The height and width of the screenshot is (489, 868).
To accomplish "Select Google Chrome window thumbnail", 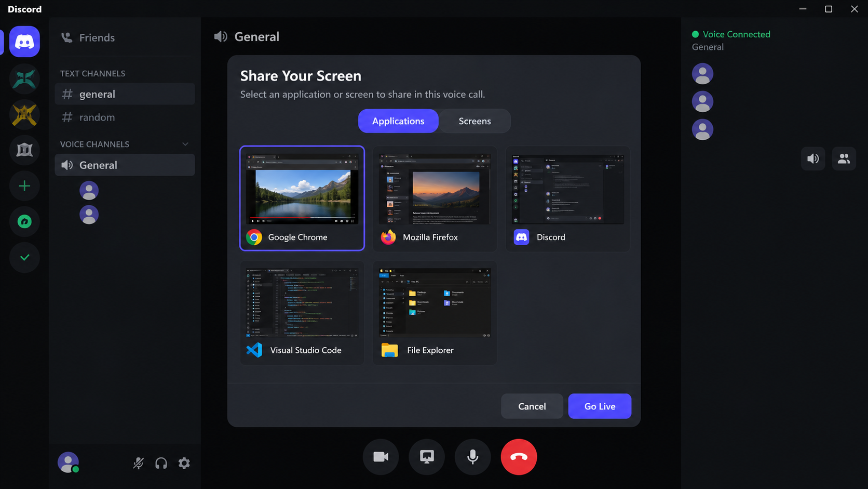I will (302, 198).
